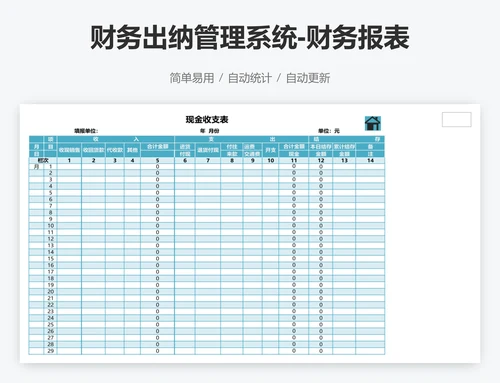Select the 现金收支表 sheet title
This screenshot has height=383, width=500.
(x=207, y=119)
